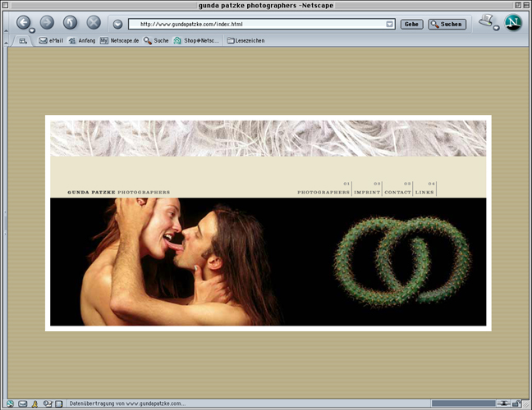Click the security padlock icon
Image resolution: width=532 pixels, height=410 pixels.
pyautogui.click(x=516, y=403)
